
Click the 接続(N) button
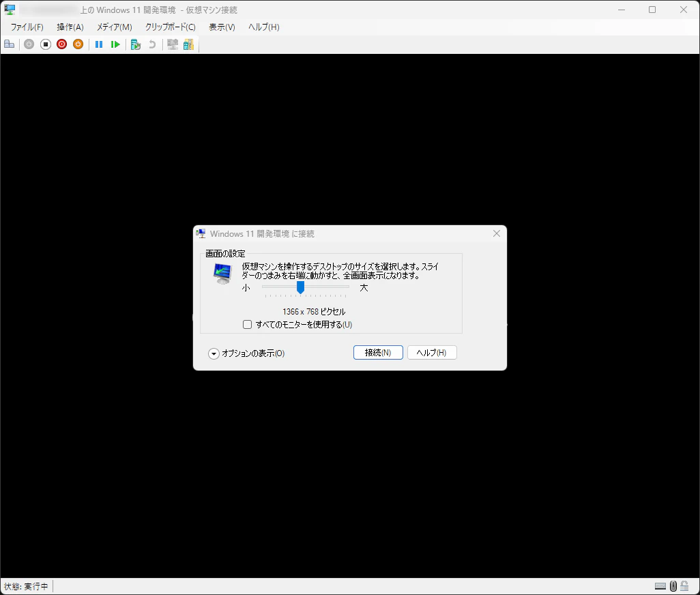pos(378,353)
